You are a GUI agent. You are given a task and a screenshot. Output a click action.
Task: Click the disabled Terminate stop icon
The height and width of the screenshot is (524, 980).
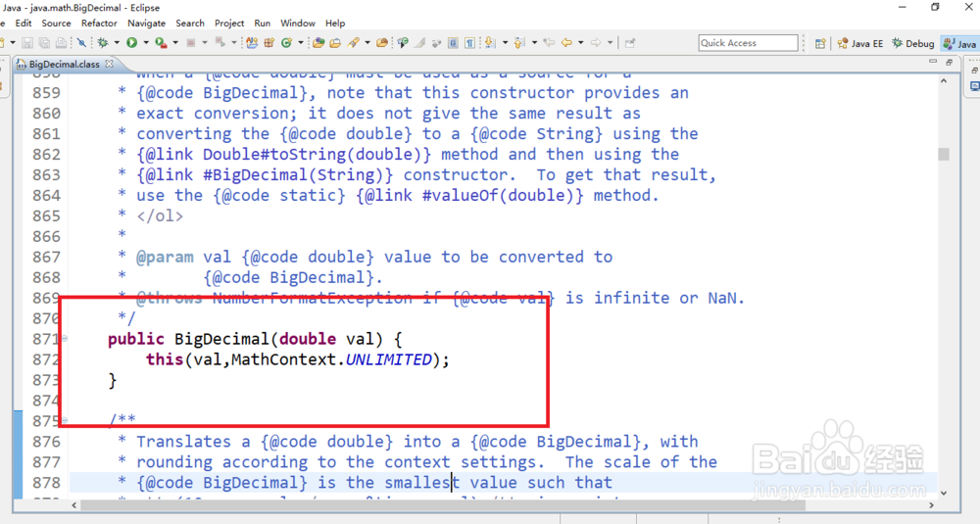191,42
